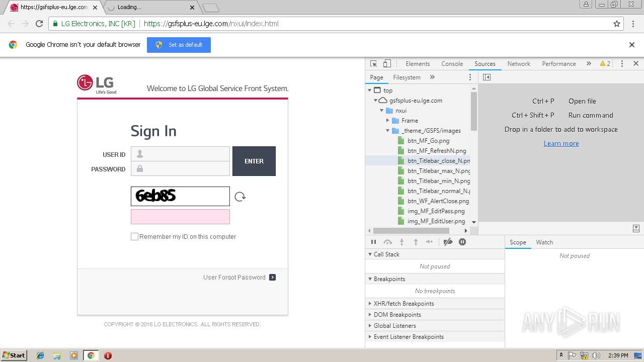
Task: Collapse the nxui folder
Action: coord(381,111)
